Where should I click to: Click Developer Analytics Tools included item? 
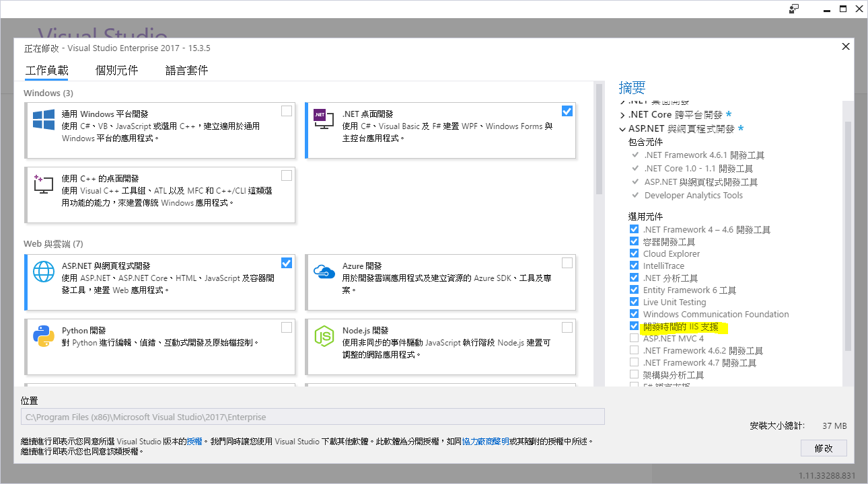(x=693, y=196)
